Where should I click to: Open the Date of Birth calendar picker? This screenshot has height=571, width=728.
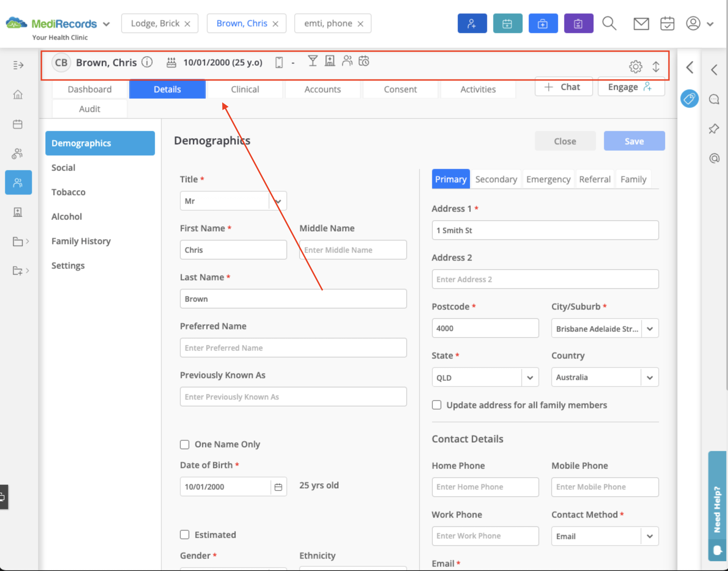point(278,487)
